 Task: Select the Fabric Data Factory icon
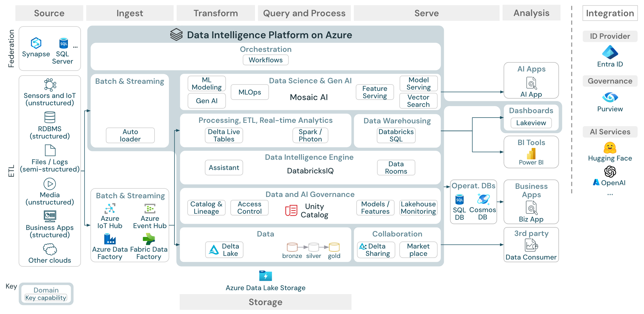click(x=149, y=239)
